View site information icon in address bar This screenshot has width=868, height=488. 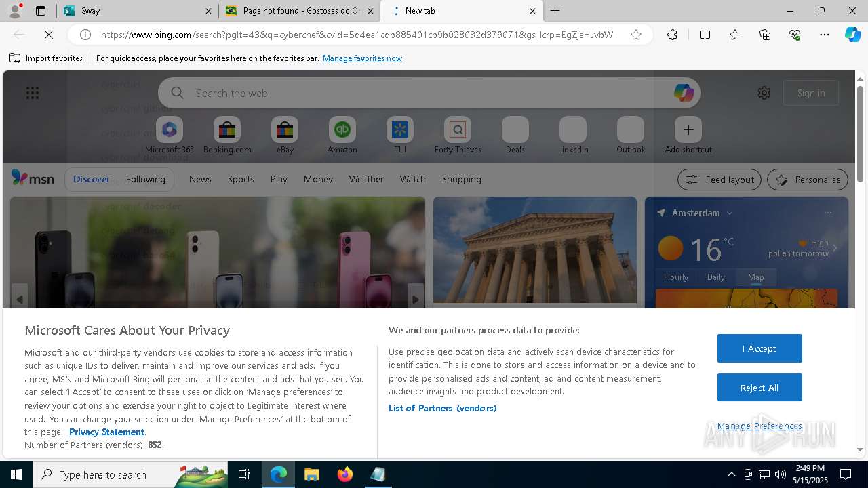85,35
